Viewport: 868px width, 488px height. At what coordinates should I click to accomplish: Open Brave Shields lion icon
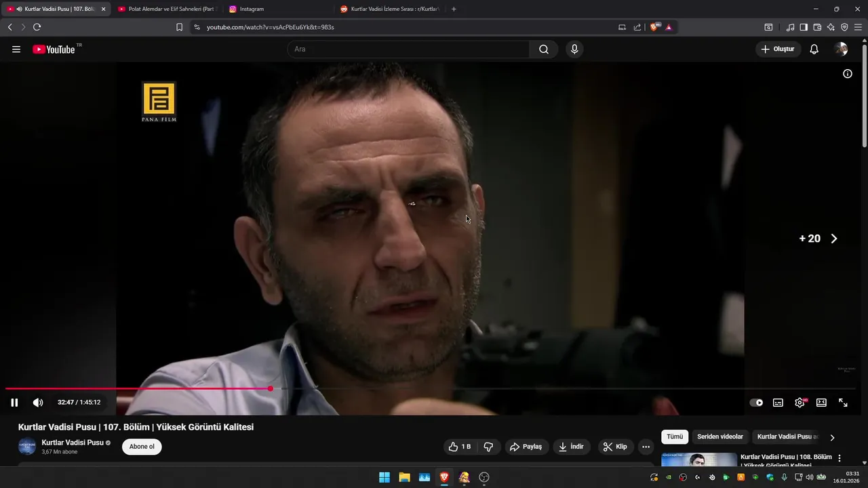point(655,27)
